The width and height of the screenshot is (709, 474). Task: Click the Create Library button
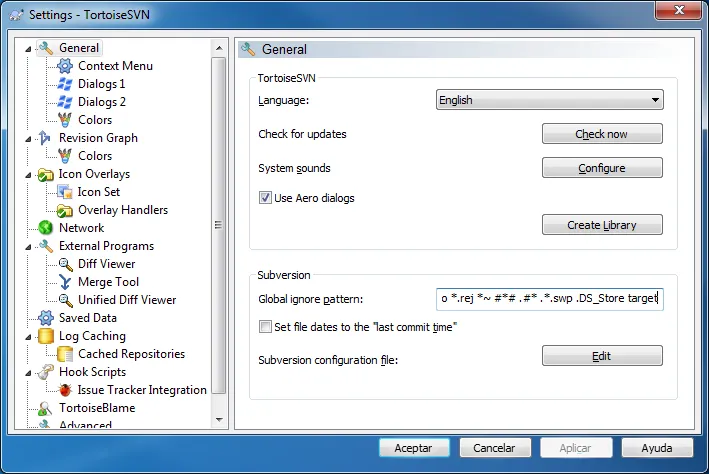tap(602, 225)
